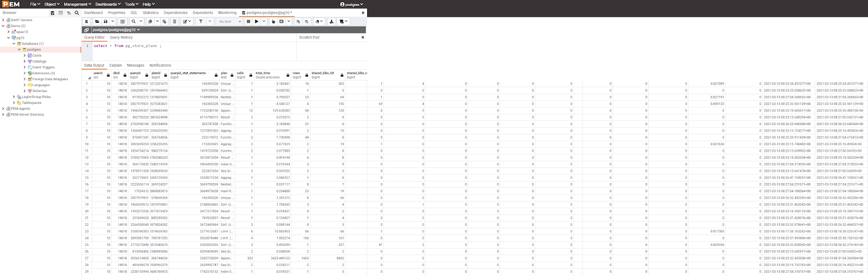The width and height of the screenshot is (868, 280).
Task: Click the Query Tool icon in Browser panel
Action: (53, 12)
